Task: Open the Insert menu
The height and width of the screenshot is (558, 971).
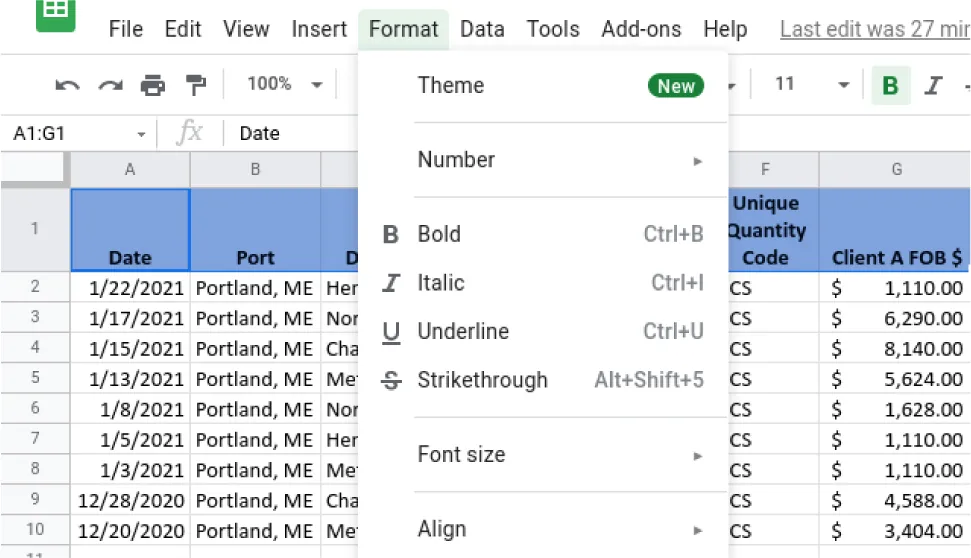Action: pyautogui.click(x=319, y=29)
